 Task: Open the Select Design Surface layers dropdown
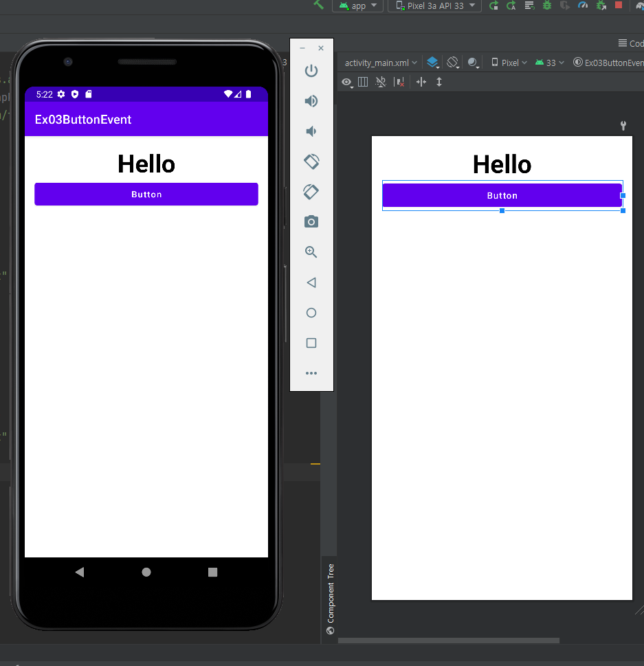(x=433, y=63)
